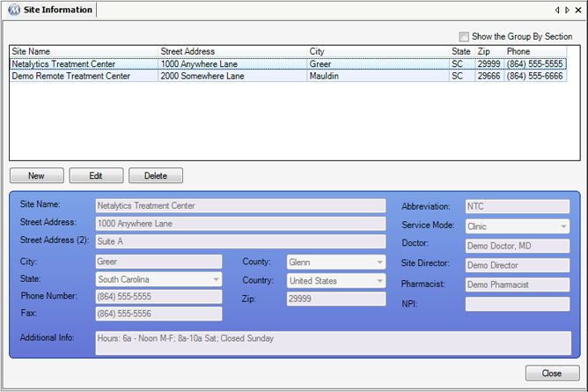
Task: Open the County dropdown
Action: click(336, 263)
